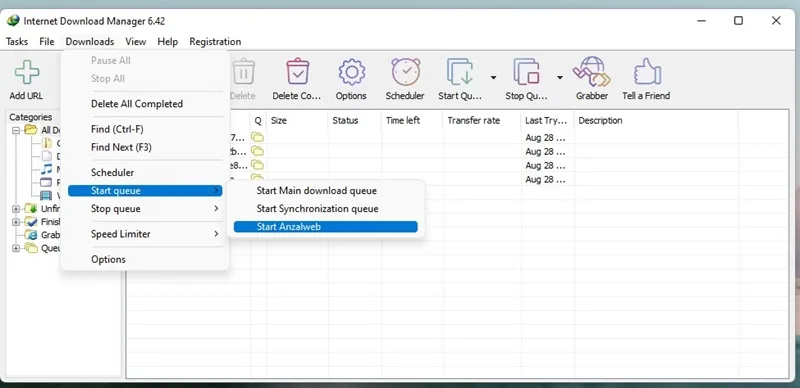Open the View menu

click(x=136, y=42)
